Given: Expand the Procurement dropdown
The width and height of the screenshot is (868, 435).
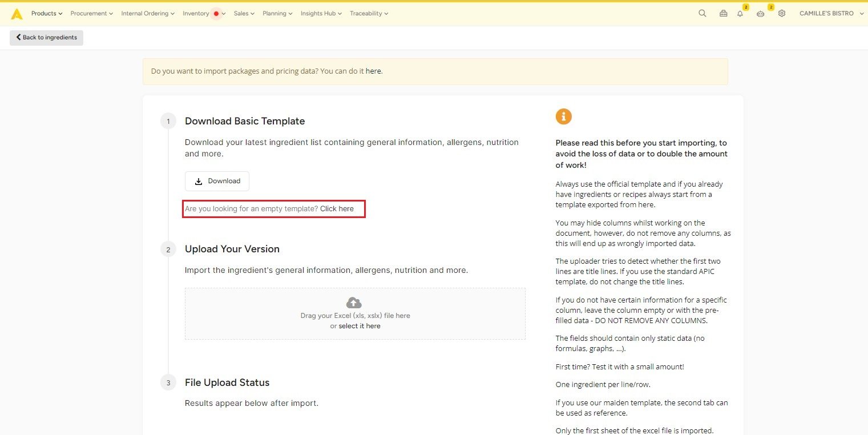Looking at the screenshot, I should pyautogui.click(x=91, y=14).
